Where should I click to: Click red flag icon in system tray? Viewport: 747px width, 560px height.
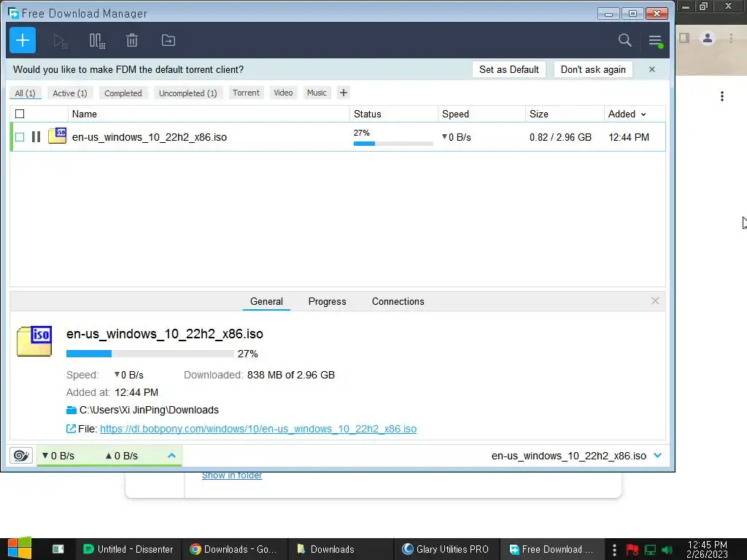[632, 550]
